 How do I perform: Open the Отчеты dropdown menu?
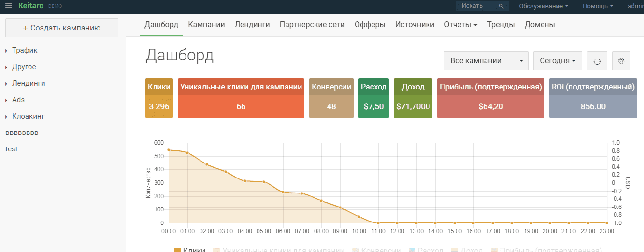460,25
